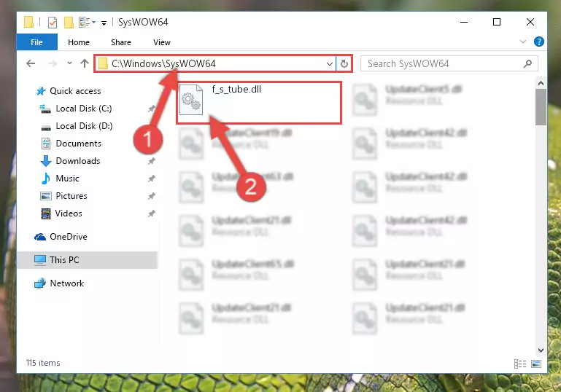
Task: Go up one folder level
Action: [85, 63]
